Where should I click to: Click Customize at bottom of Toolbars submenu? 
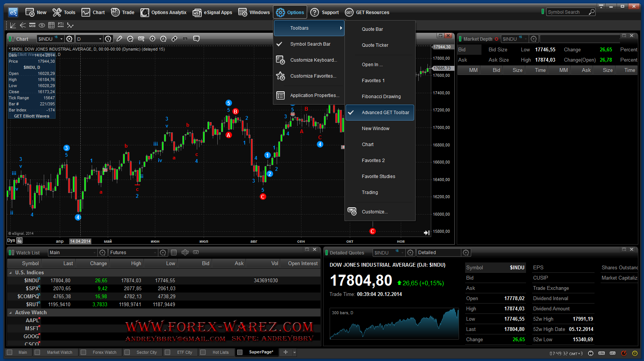click(375, 212)
